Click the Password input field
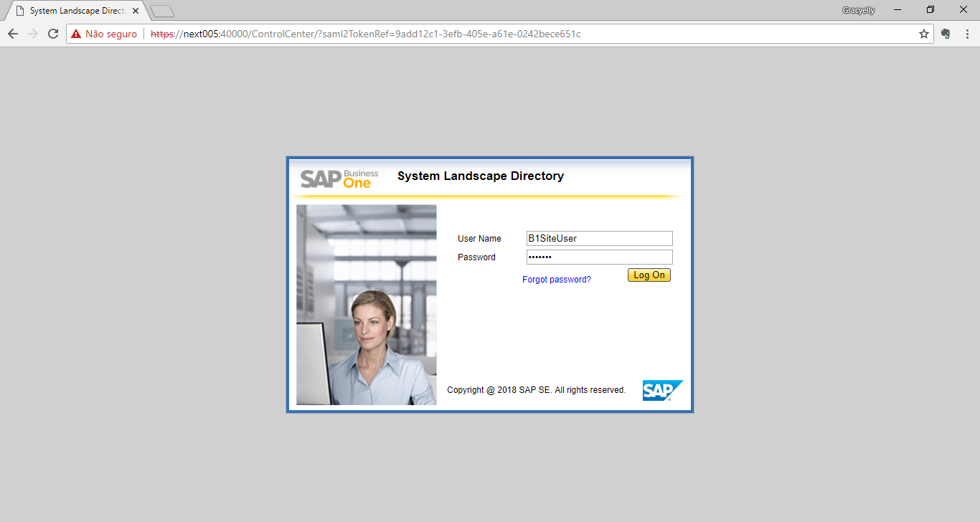The image size is (980, 522). pos(600,257)
